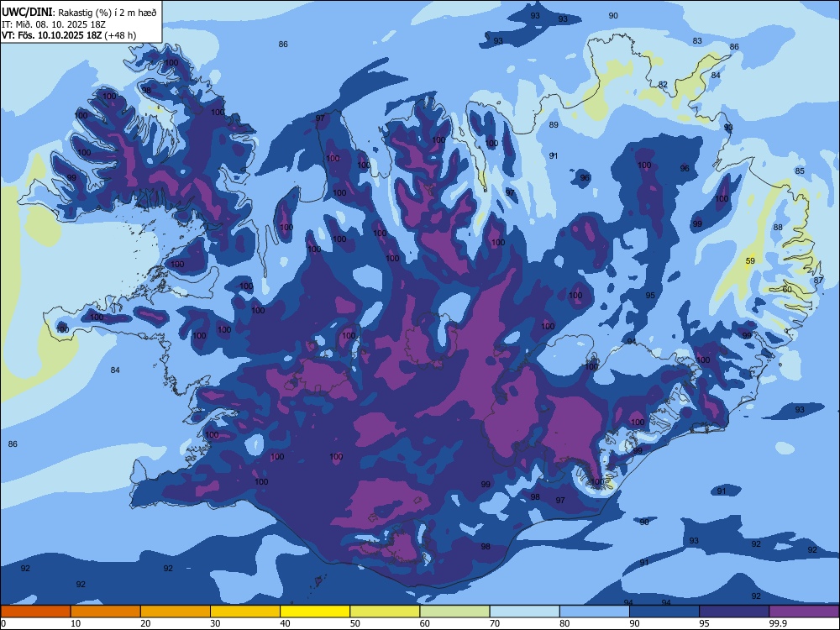The height and width of the screenshot is (630, 840).
Task: Click the '59' humidity value on the map
Action: click(750, 261)
